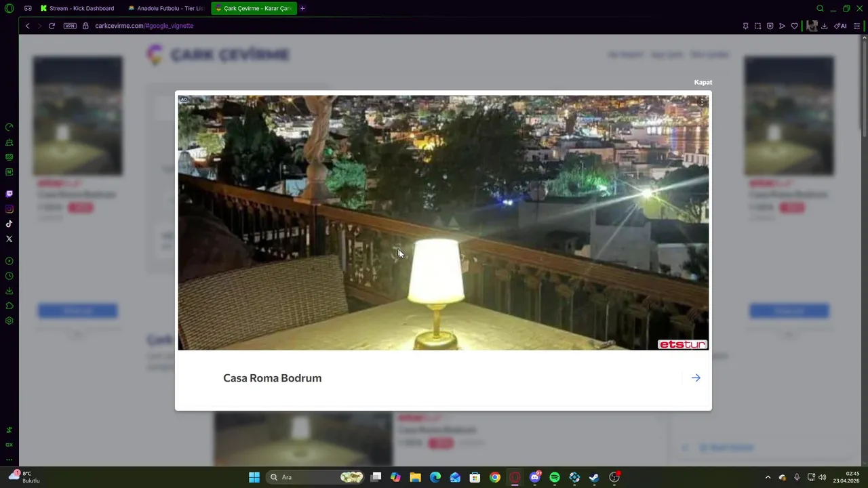Open the Windows Start menu
The image size is (868, 488).
(x=254, y=477)
